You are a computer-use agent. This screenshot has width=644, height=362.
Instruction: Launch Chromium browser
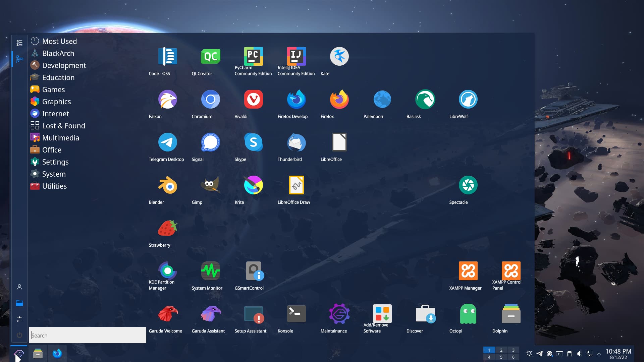click(x=210, y=99)
